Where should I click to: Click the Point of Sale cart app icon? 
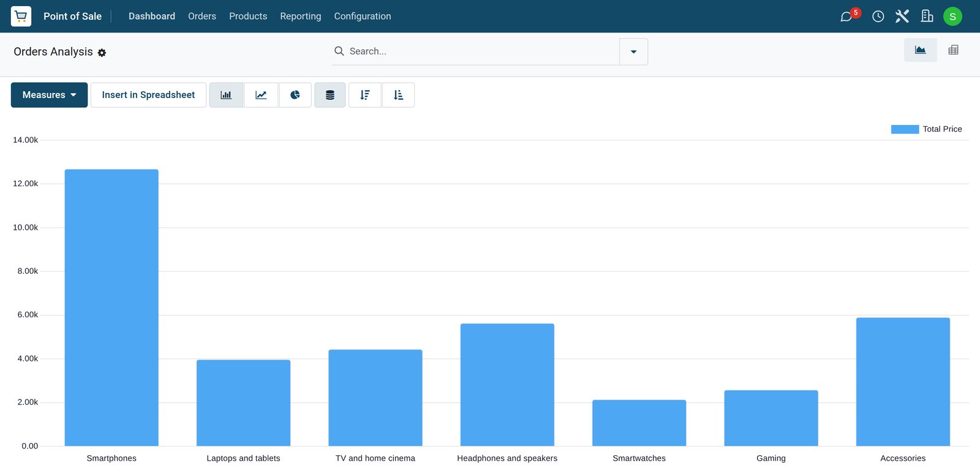pyautogui.click(x=21, y=16)
